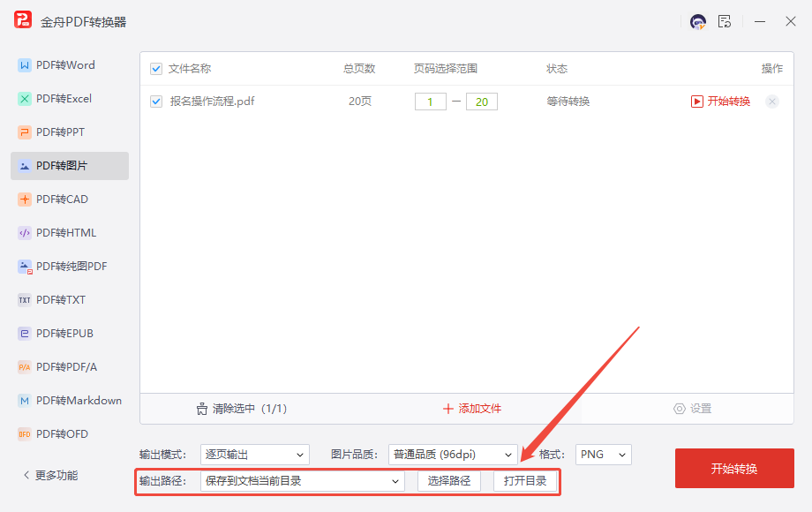The image size is (812, 512).
Task: Select the PDF转TXT menu entry
Action: pos(70,300)
